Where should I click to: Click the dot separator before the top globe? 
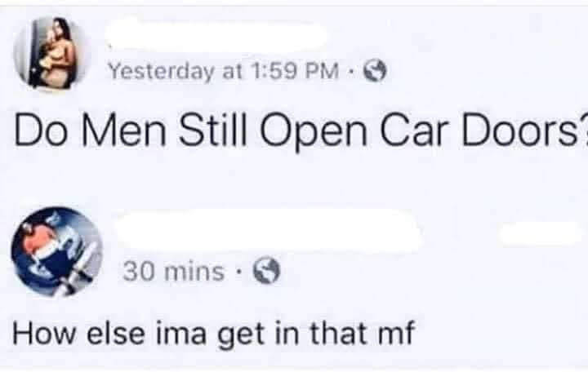(352, 71)
